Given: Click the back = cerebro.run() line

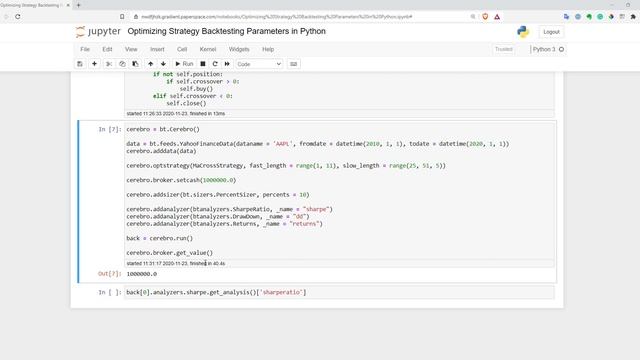Looking at the screenshot, I should (x=159, y=238).
